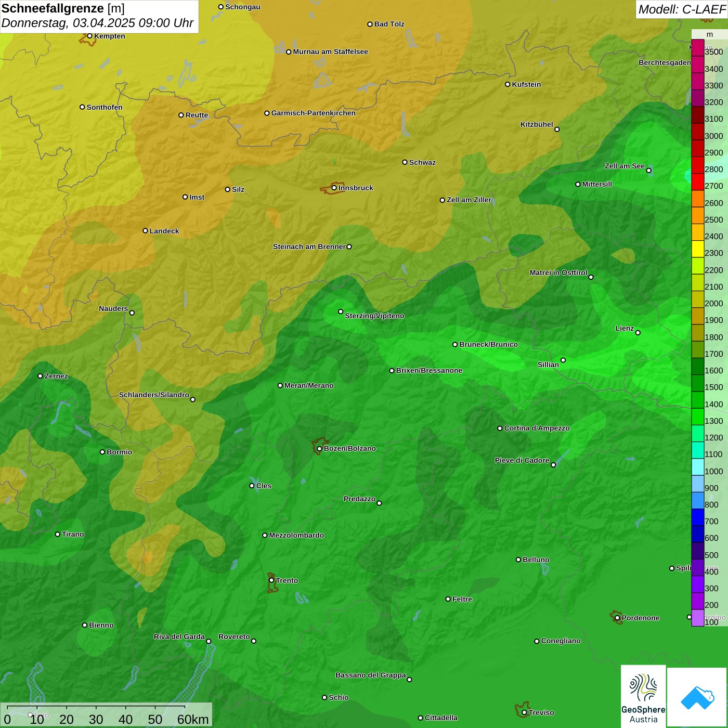
Task: Click the Kempten city marker dot
Action: click(x=90, y=36)
